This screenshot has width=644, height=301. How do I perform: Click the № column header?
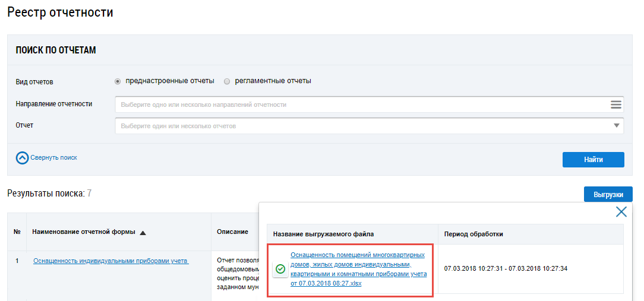point(17,232)
